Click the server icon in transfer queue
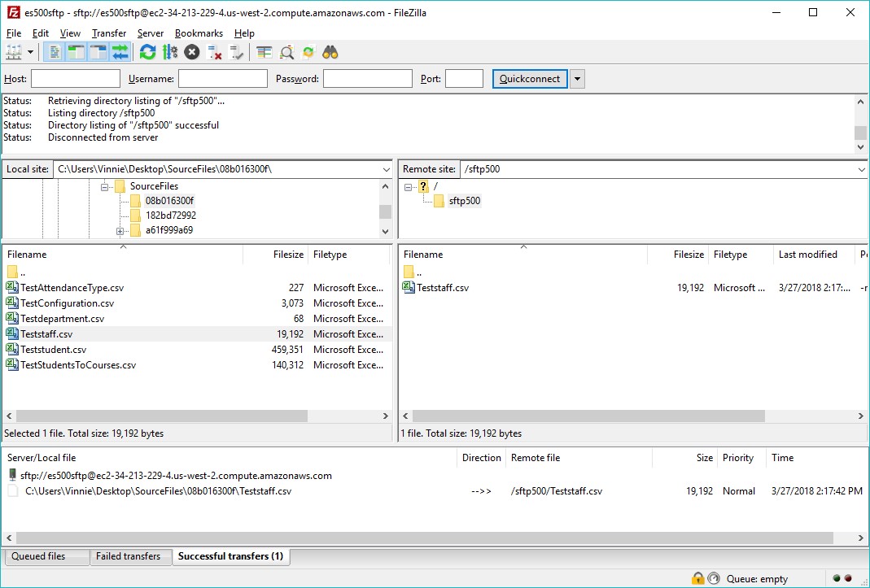The width and height of the screenshot is (870, 588). click(x=13, y=476)
